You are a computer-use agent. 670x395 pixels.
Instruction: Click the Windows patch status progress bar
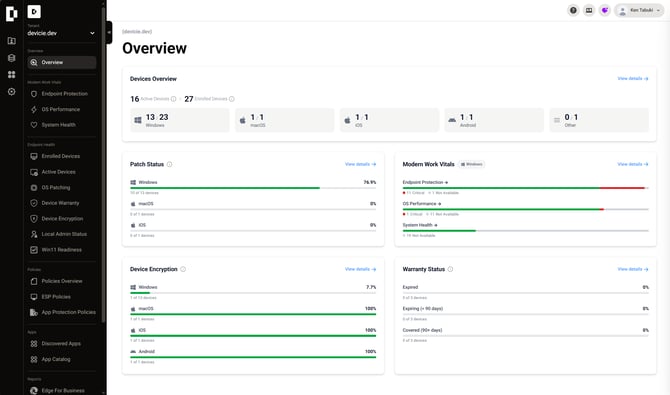tap(253, 188)
